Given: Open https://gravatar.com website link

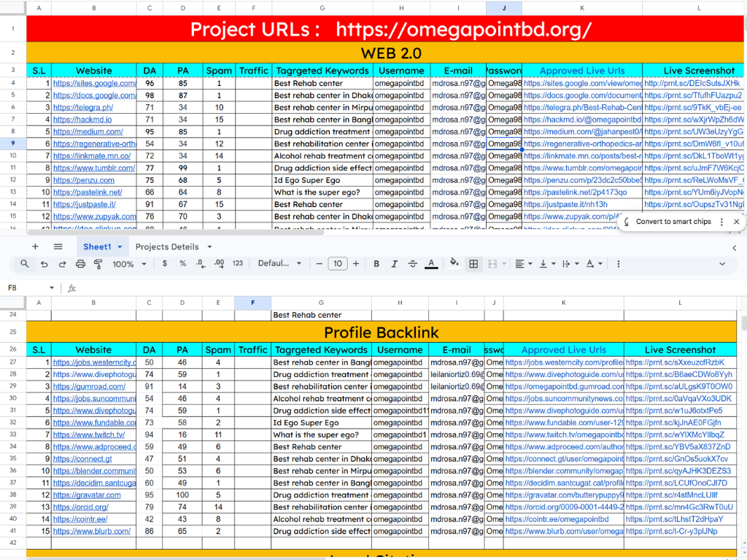Looking at the screenshot, I should click(87, 495).
